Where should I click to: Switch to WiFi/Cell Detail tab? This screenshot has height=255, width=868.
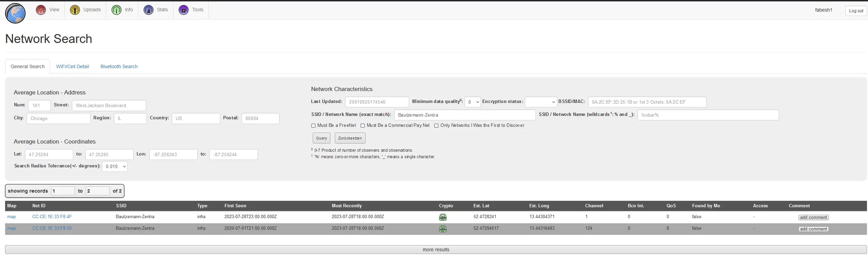pyautogui.click(x=73, y=66)
